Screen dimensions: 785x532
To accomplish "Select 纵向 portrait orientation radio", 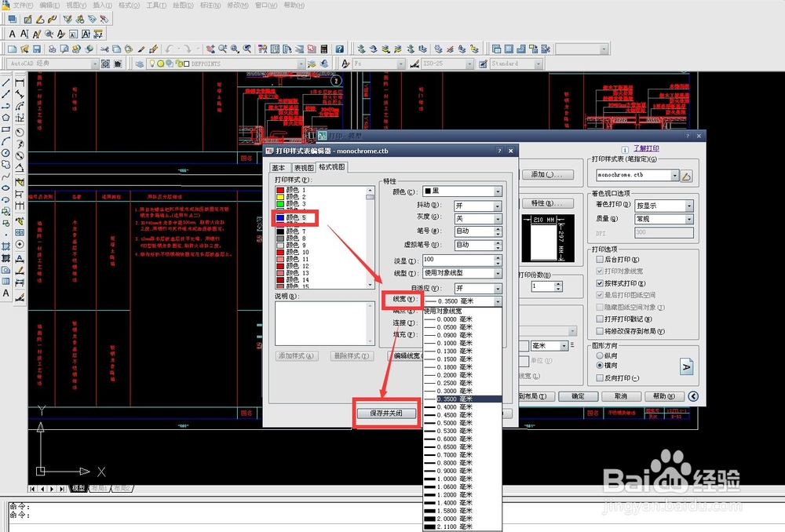I will point(600,355).
